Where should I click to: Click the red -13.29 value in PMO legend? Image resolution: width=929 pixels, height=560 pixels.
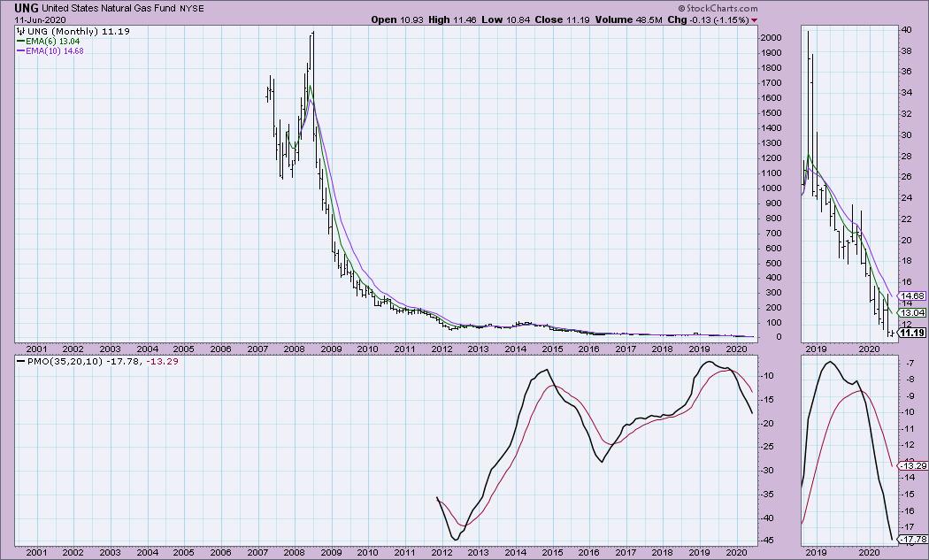(161, 361)
